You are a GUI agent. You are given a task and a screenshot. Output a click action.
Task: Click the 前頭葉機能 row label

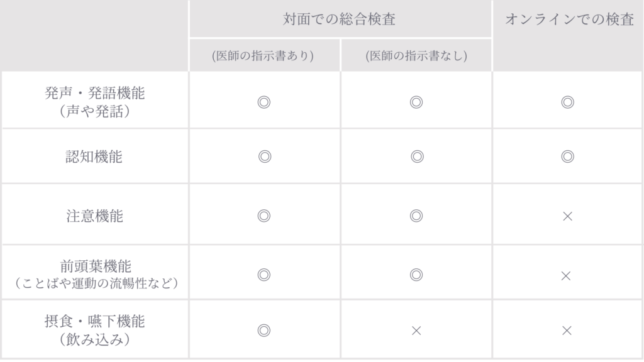pos(96,266)
